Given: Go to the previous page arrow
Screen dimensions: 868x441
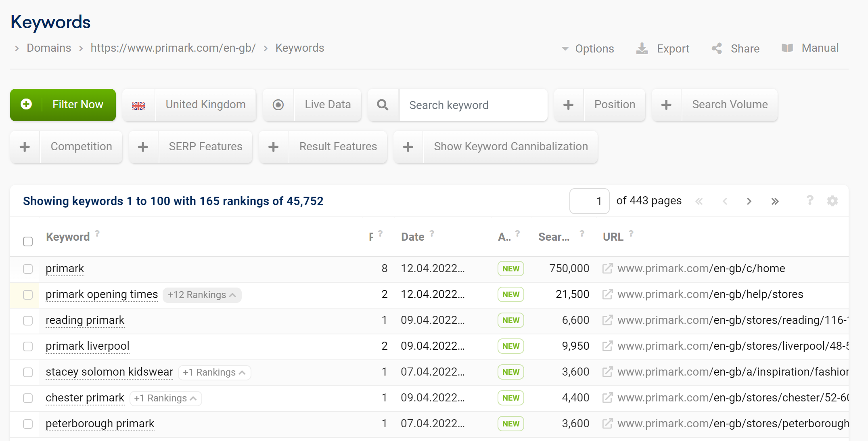Looking at the screenshot, I should tap(725, 201).
